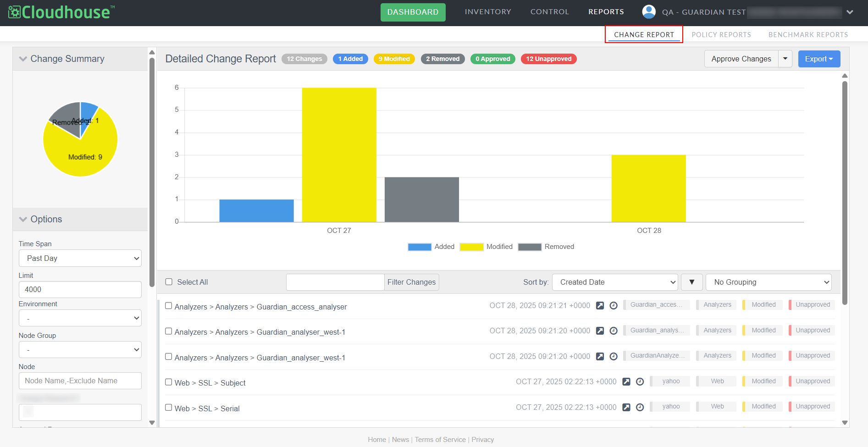Select checkbox for Web SSL Subject row
The height and width of the screenshot is (447, 868).
pos(169,382)
